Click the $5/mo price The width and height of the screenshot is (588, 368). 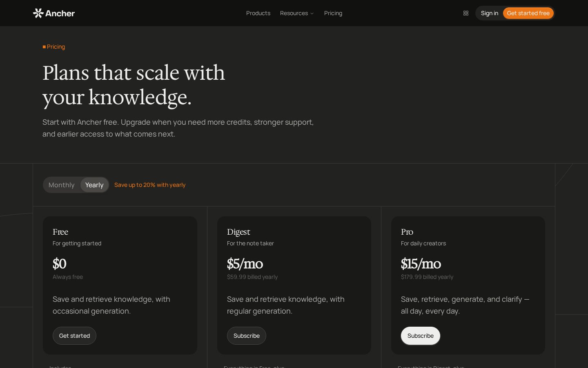pyautogui.click(x=245, y=264)
